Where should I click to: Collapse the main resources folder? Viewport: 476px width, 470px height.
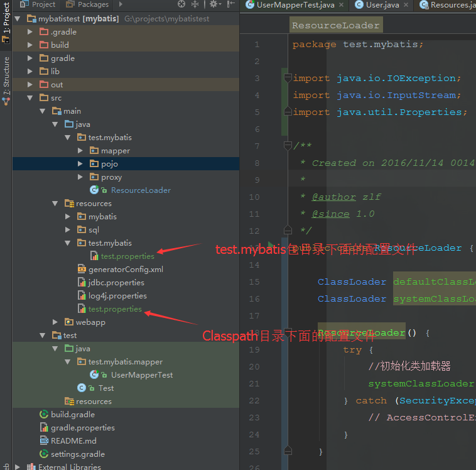click(55, 203)
